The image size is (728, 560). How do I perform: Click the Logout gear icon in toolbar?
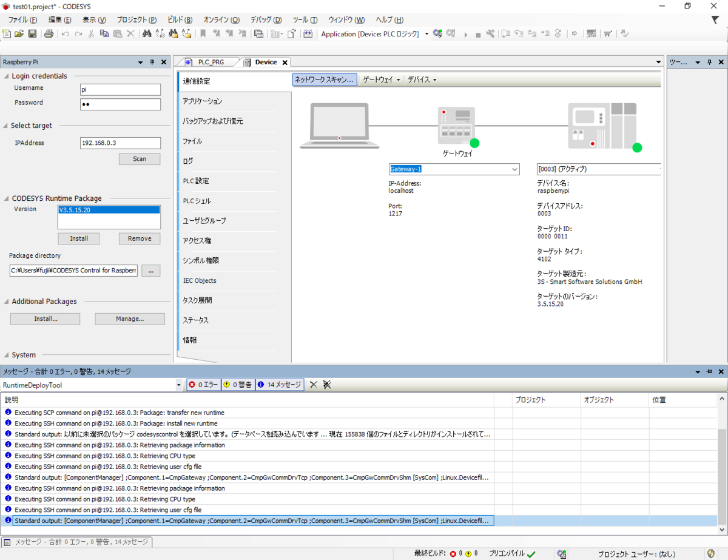coord(451,34)
